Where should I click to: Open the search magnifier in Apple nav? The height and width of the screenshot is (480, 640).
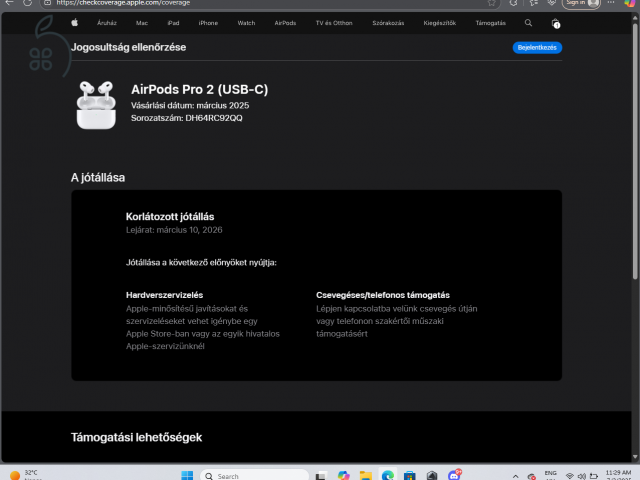coord(528,23)
